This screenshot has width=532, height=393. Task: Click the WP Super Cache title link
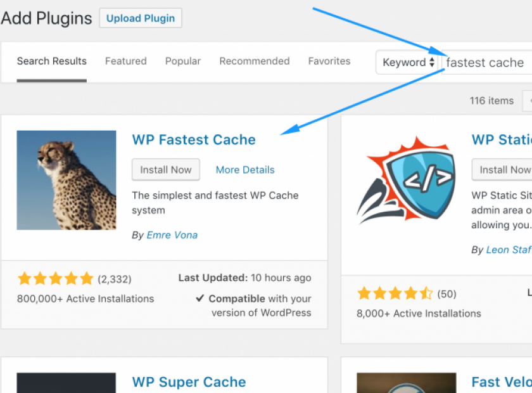(189, 382)
